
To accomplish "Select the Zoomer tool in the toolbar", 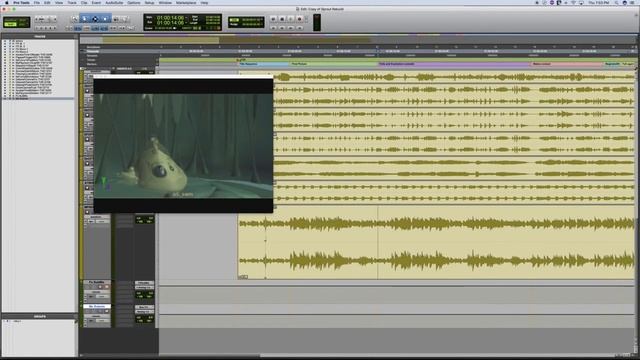I will tap(75, 19).
